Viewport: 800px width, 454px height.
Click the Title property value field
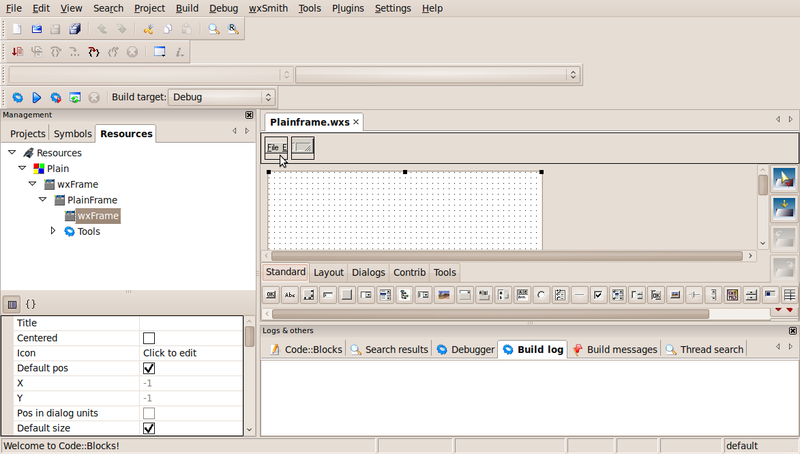(191, 323)
